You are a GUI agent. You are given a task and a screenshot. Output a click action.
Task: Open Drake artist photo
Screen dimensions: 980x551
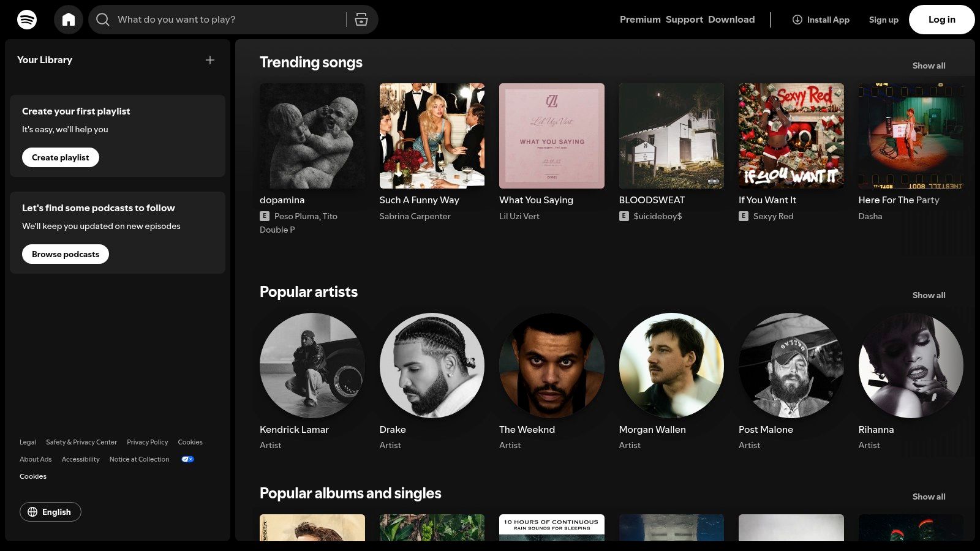(432, 365)
